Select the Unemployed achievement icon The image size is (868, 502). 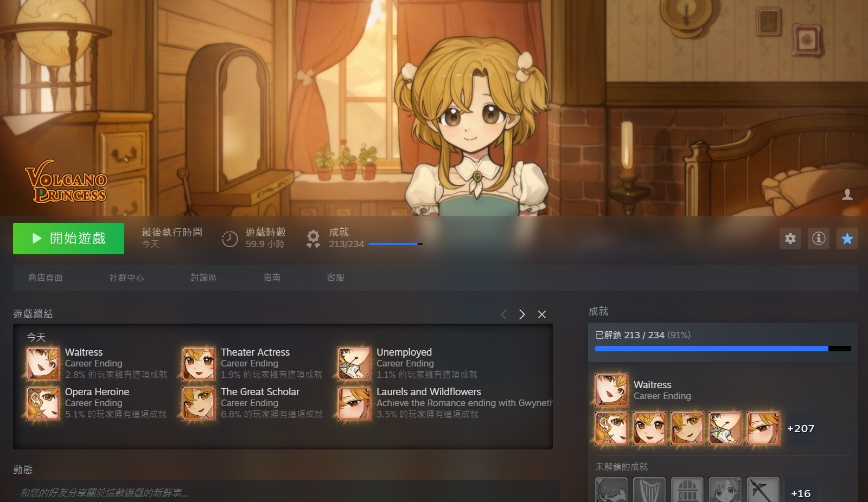point(355,364)
